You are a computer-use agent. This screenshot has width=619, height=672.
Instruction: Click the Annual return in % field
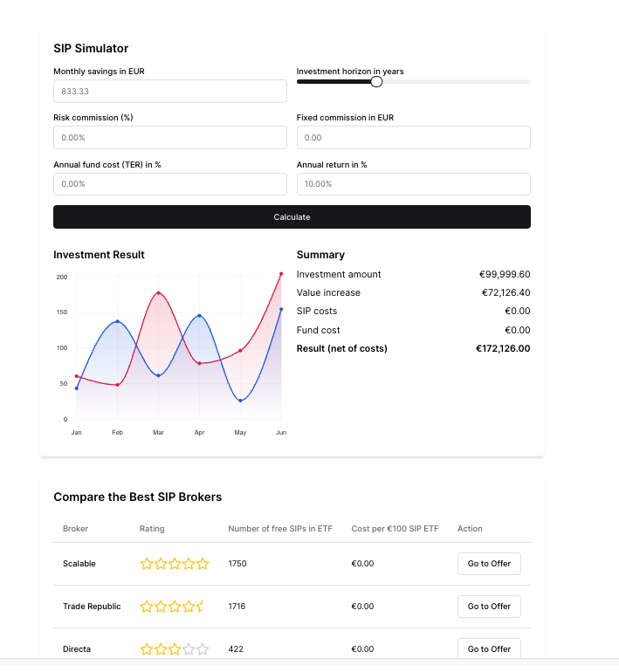[413, 184]
